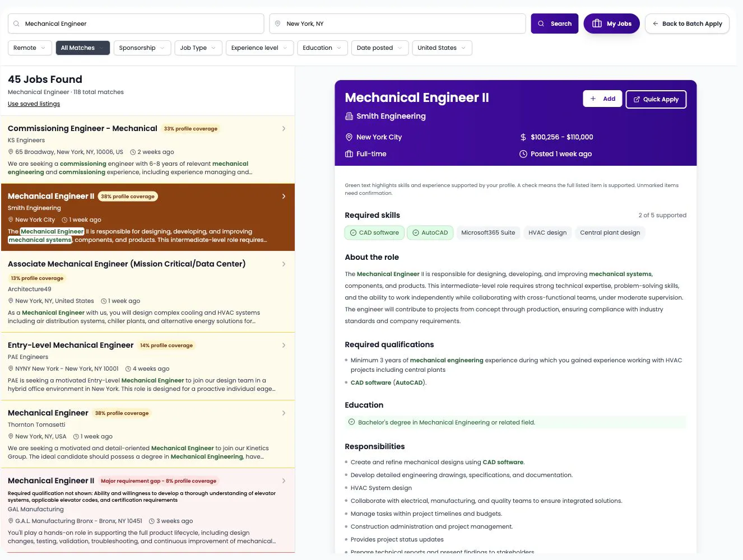743x560 pixels.
Task: Click the pin icon beside G.A.L. Manufacturing Bronx
Action: [x=11, y=521]
